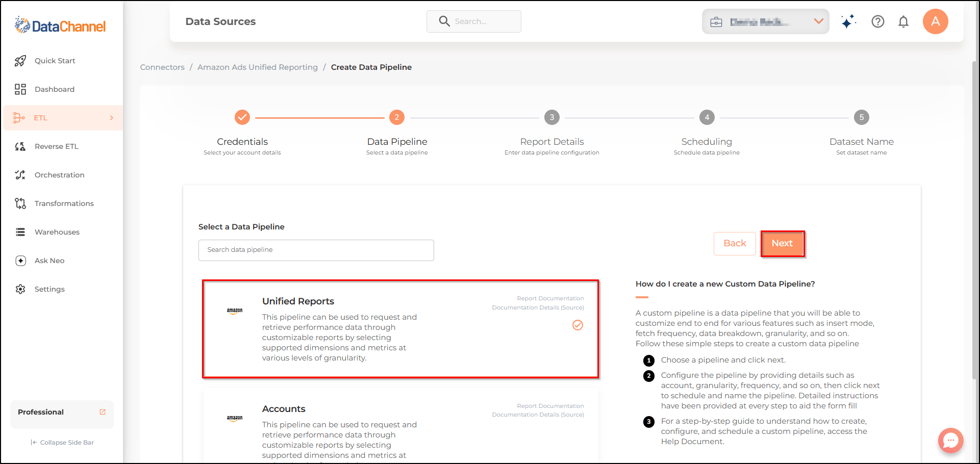This screenshot has width=980, height=464.
Task: Click the Unified Reports Amazon logo
Action: point(235,311)
